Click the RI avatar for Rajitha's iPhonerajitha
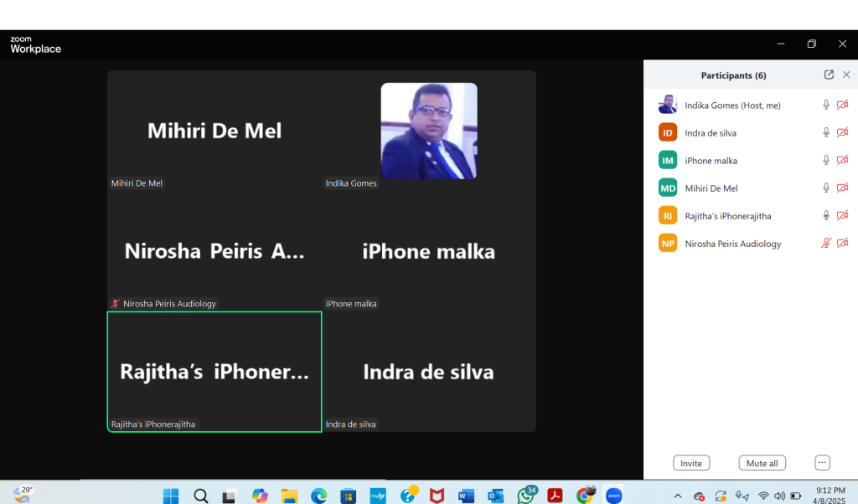858x504 pixels. [668, 215]
